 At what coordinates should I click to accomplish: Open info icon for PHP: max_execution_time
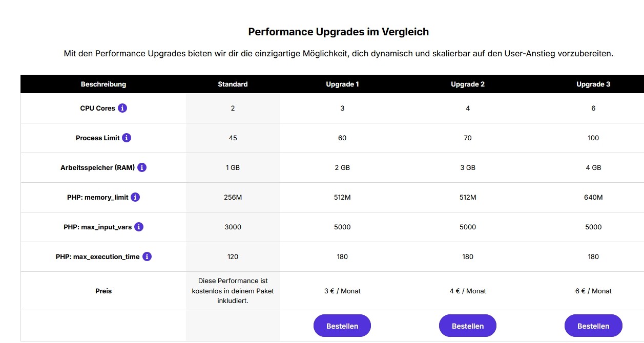[147, 256]
